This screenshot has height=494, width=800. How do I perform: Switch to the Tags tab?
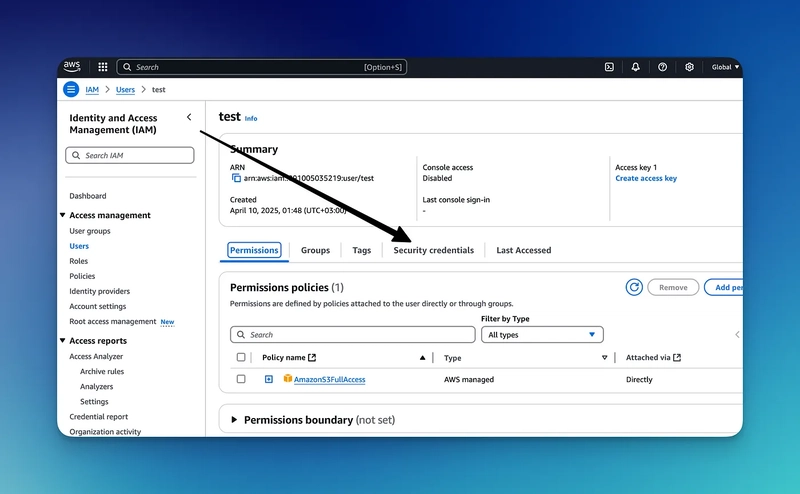point(362,250)
